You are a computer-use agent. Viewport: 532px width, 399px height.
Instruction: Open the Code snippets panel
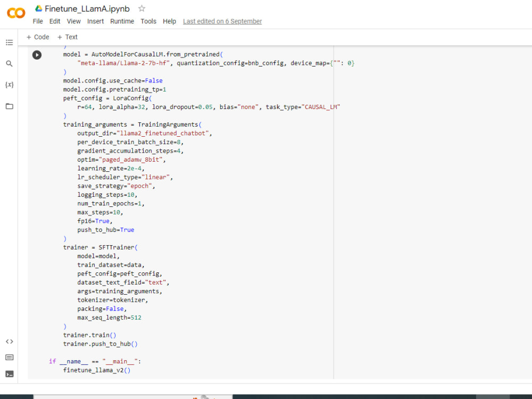click(x=9, y=342)
